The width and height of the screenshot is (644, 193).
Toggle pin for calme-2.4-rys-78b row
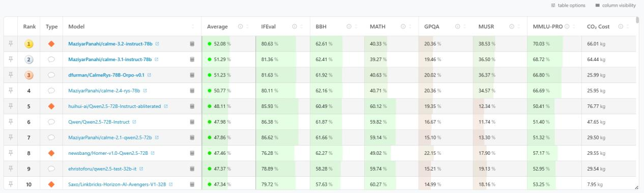click(x=10, y=91)
